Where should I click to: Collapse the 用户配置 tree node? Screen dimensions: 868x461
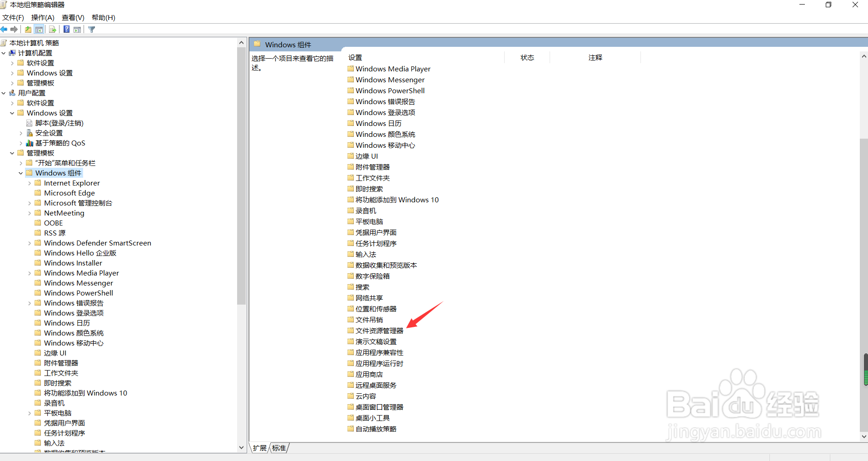coord(4,93)
